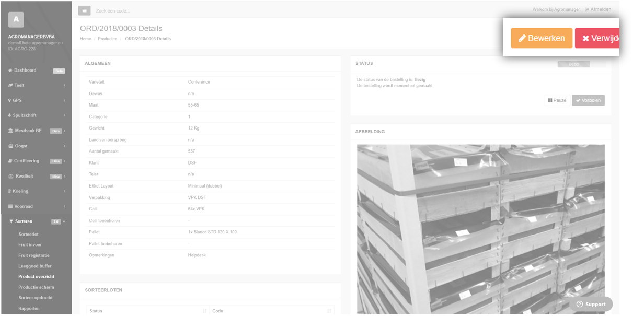Select Product overzicht submenu item

click(36, 277)
